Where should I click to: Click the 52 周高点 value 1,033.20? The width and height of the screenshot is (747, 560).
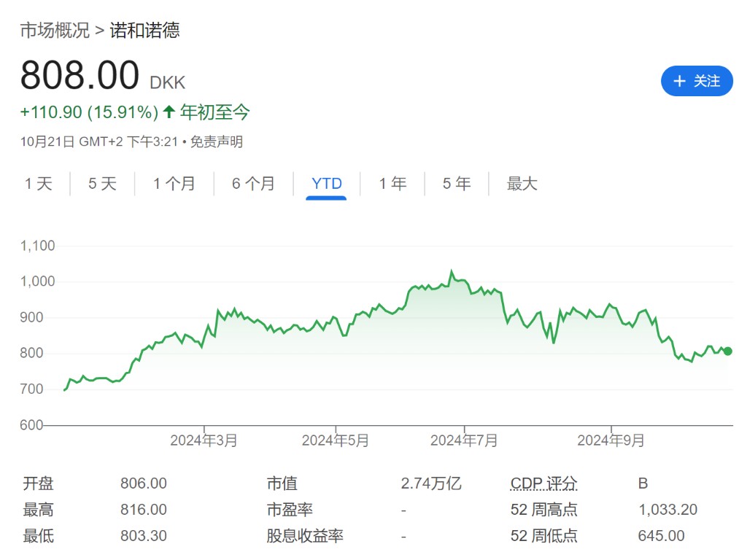(668, 510)
